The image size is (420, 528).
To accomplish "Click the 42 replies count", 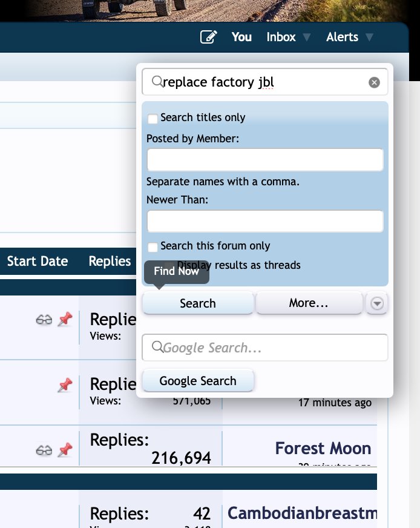I will pyautogui.click(x=202, y=514).
